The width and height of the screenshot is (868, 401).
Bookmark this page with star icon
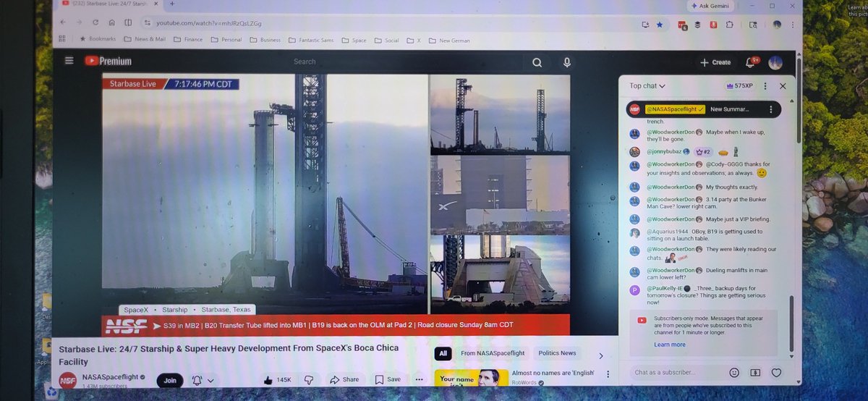point(659,25)
